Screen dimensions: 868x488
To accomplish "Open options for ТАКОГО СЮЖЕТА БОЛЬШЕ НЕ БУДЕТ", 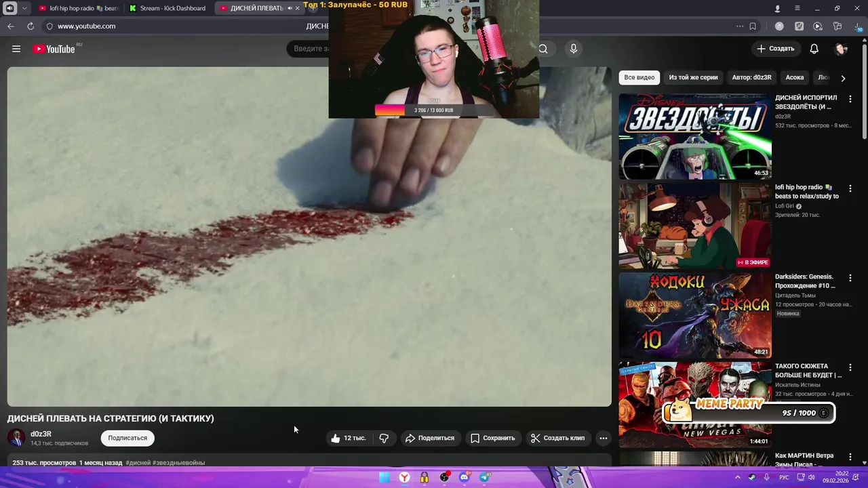I will pyautogui.click(x=850, y=367).
